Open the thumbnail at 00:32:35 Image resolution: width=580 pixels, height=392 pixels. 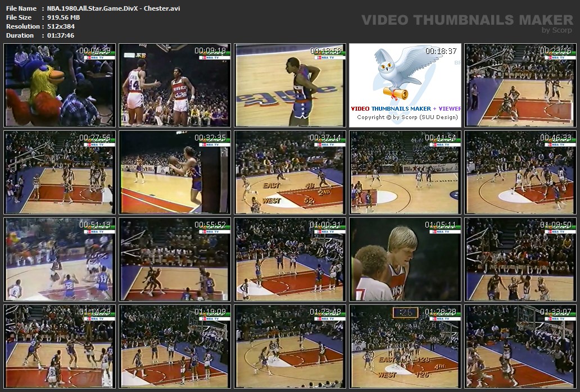coord(175,172)
